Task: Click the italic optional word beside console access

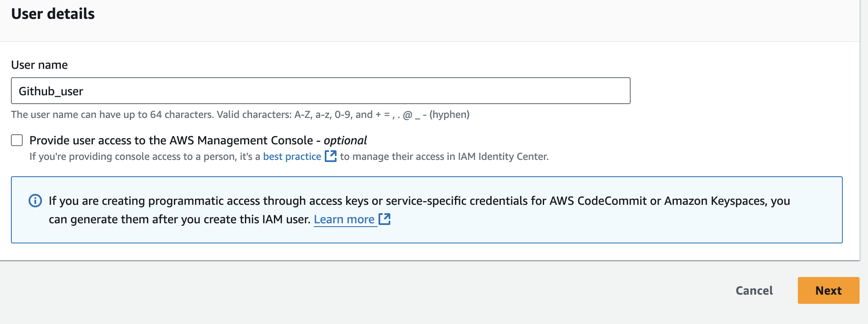Action: point(345,140)
